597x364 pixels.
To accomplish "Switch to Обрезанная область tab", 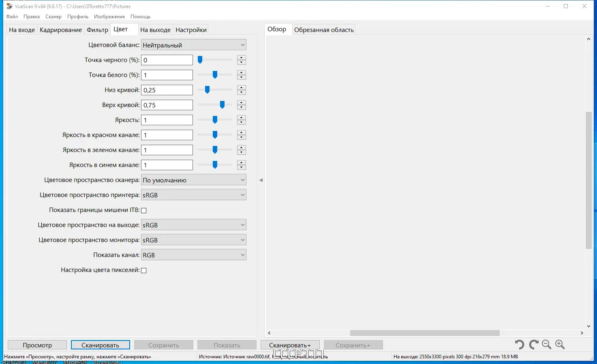I will 324,30.
